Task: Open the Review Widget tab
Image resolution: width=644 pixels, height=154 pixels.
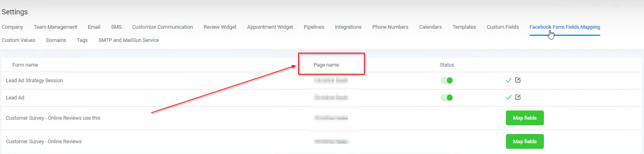Action: 220,27
